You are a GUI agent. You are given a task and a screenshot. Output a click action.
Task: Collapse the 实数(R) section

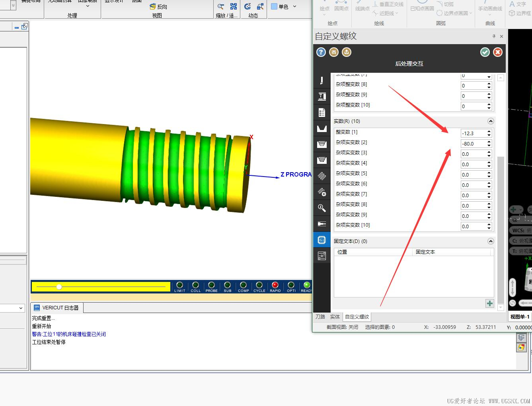(x=490, y=121)
